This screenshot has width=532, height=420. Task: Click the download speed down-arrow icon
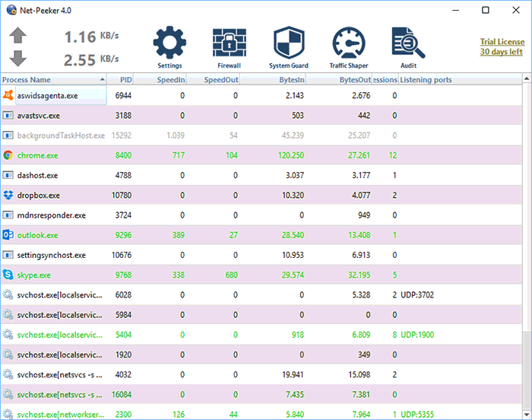tap(17, 59)
